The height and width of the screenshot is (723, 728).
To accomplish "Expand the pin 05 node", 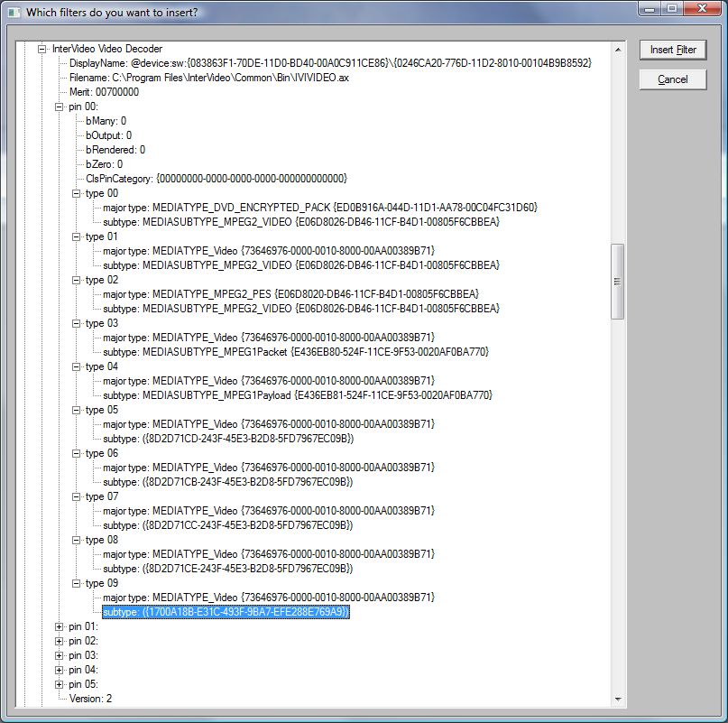I will pos(60,684).
